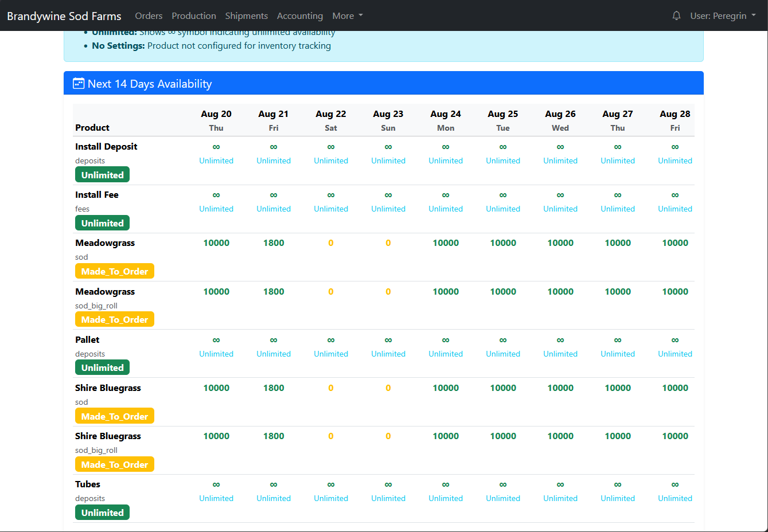Select the Aug 21 column header

274,120
